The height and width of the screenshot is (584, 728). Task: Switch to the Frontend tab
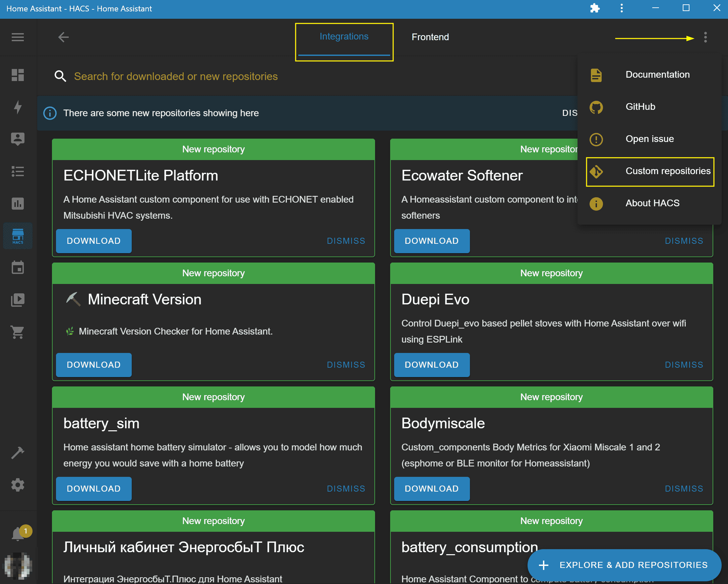pos(430,37)
